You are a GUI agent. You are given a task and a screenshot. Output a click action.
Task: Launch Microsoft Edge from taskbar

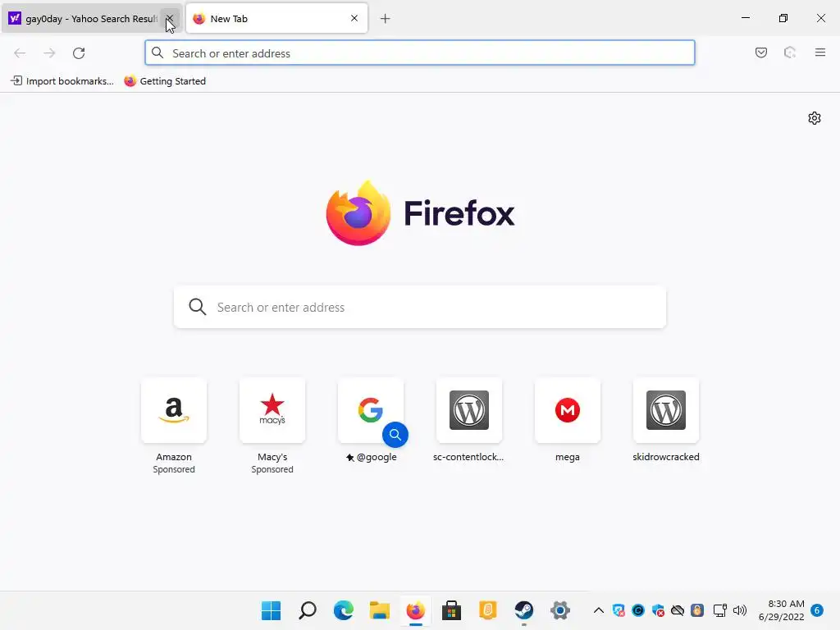pos(344,610)
